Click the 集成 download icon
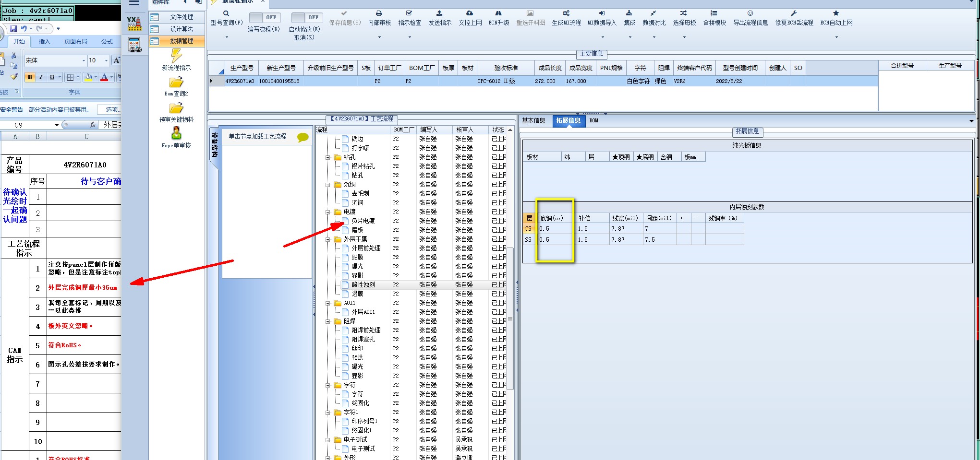This screenshot has height=460, width=980. 629,13
